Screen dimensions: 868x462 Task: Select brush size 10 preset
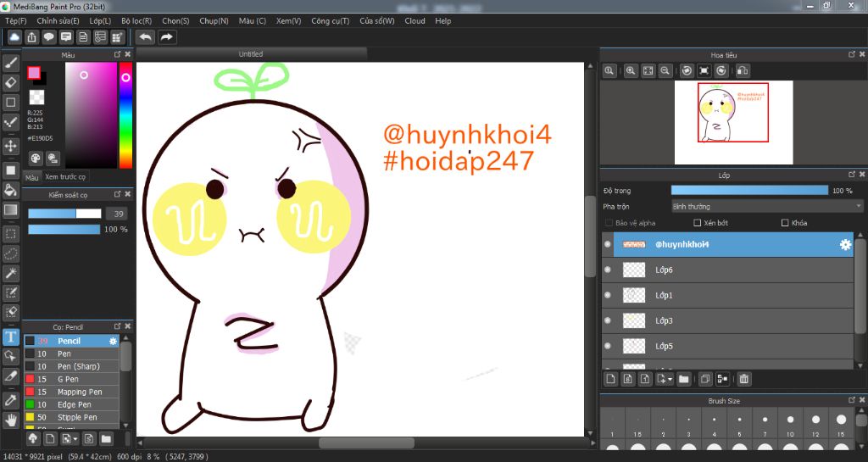point(790,425)
